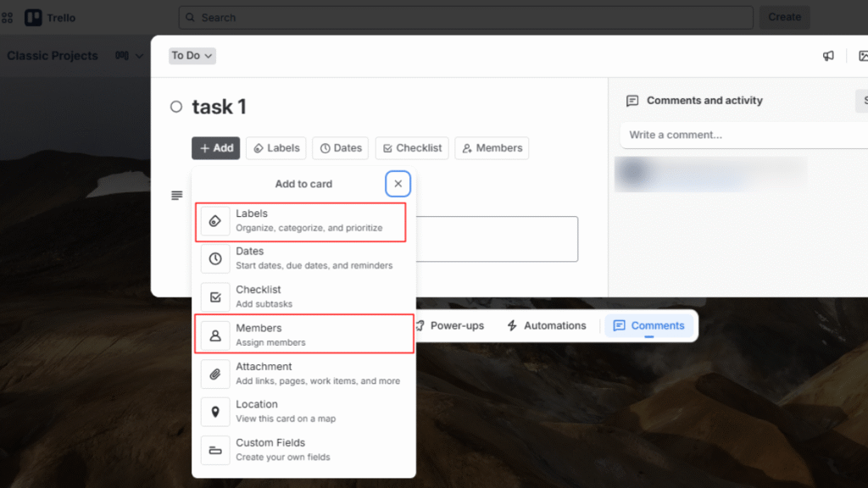Viewport: 868px width, 488px height.
Task: Click the Power-ups wand icon
Action: tap(419, 325)
